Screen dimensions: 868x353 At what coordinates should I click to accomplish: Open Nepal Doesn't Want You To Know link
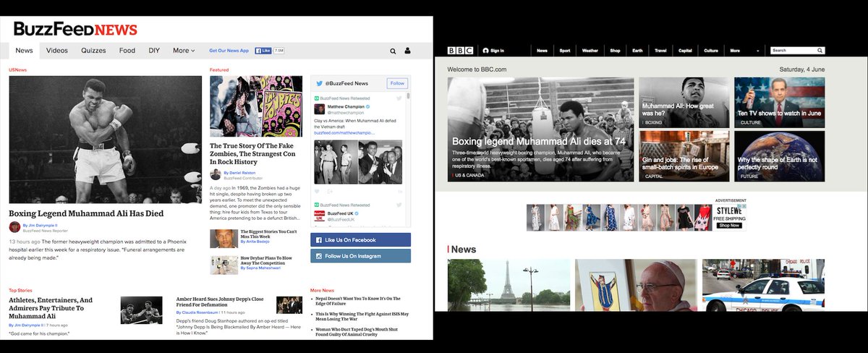tap(357, 300)
